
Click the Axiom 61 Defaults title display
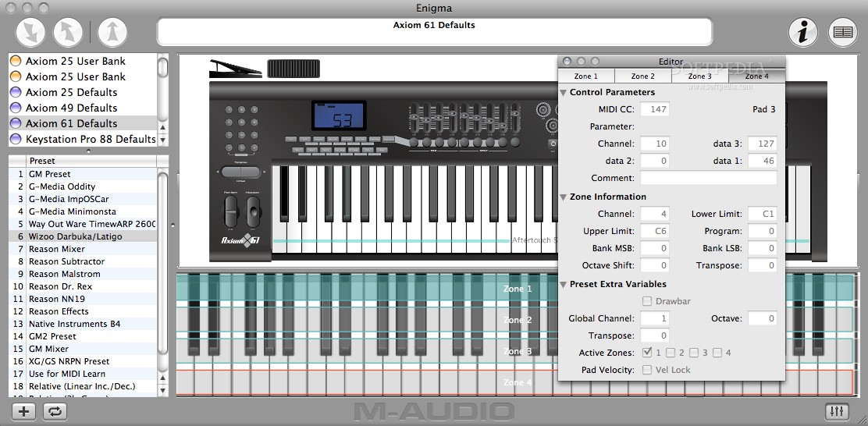point(434,31)
